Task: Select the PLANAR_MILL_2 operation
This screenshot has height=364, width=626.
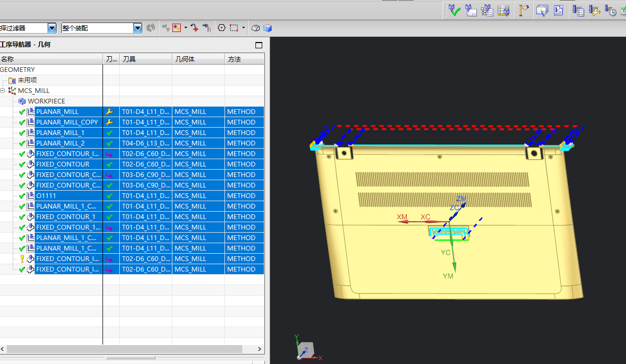Action: tap(60, 143)
